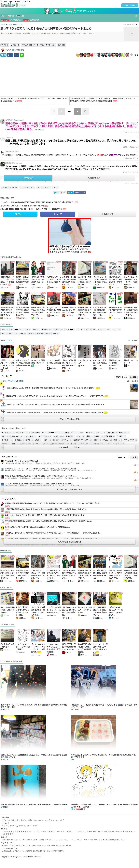This screenshot has width=139, height=868.
Task: Click the Hatena bookmark B! button under the title
Action: pyautogui.click(x=10, y=55)
